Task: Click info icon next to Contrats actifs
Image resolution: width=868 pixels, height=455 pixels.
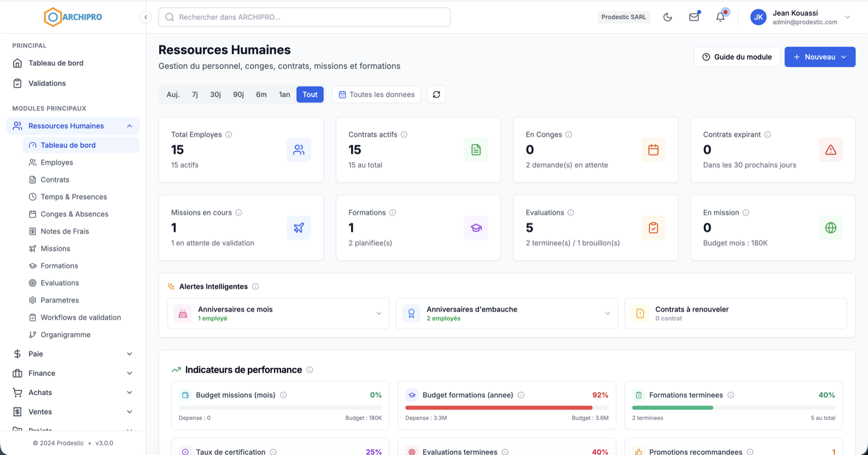Action: point(404,134)
